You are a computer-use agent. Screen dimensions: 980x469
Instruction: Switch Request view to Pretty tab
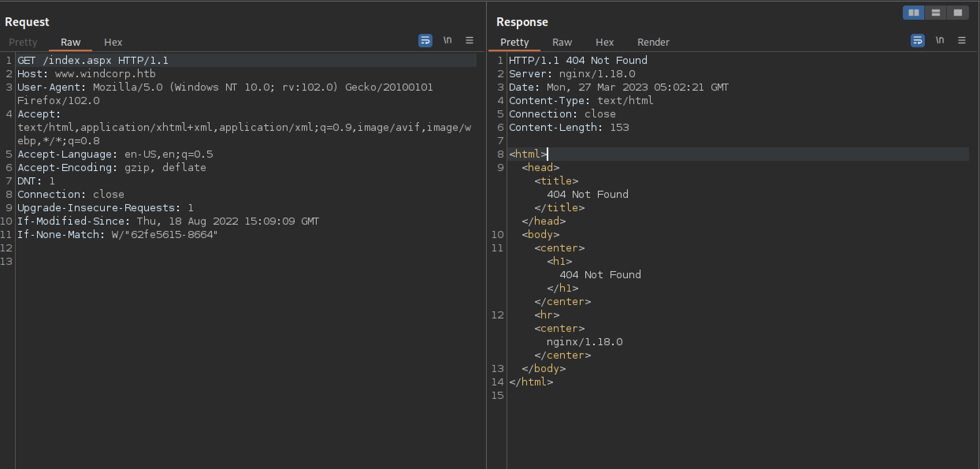coord(23,42)
